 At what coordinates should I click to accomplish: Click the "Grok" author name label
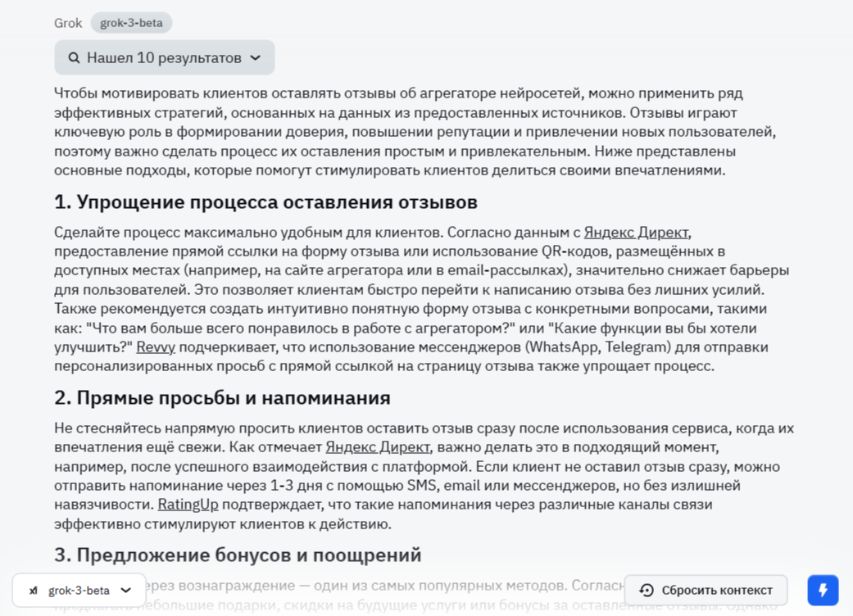click(x=68, y=23)
